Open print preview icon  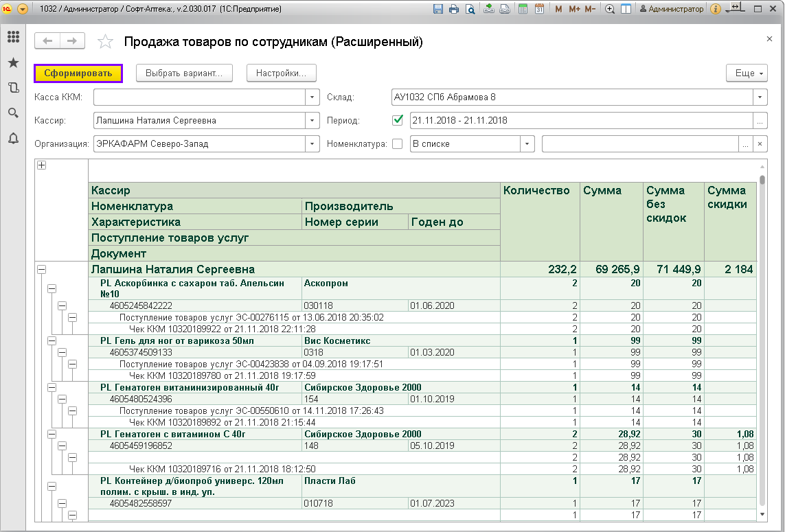[x=470, y=9]
